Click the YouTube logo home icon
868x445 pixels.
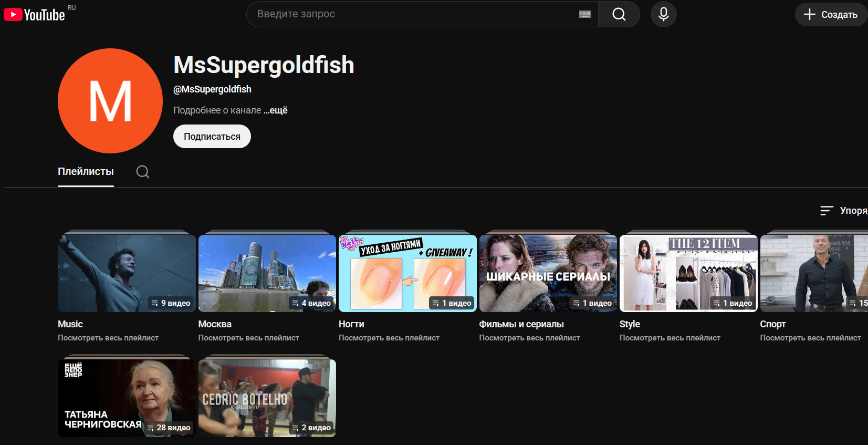coord(35,14)
